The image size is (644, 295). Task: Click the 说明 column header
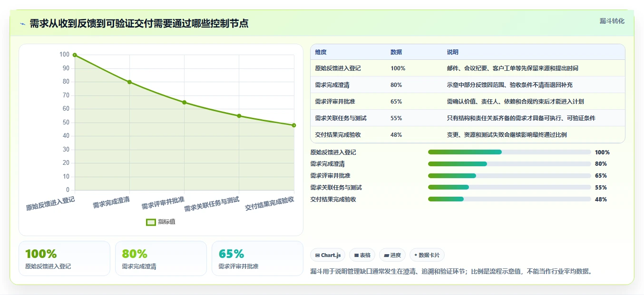(453, 52)
